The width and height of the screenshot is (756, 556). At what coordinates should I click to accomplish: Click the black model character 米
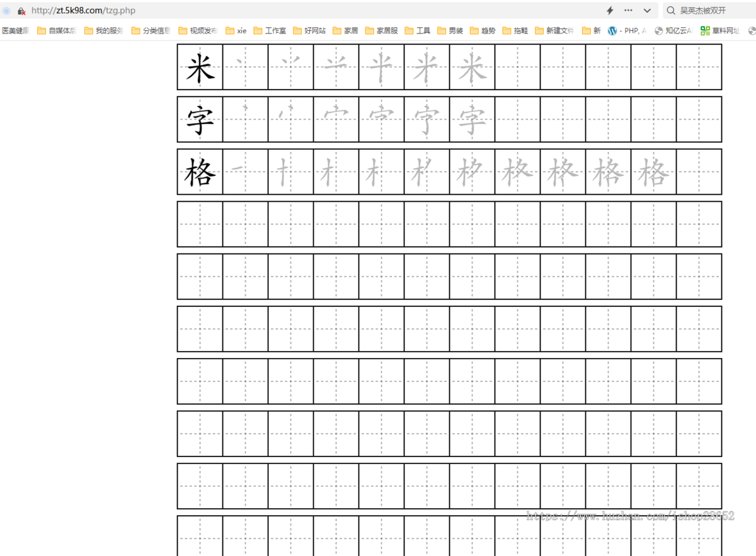click(200, 67)
